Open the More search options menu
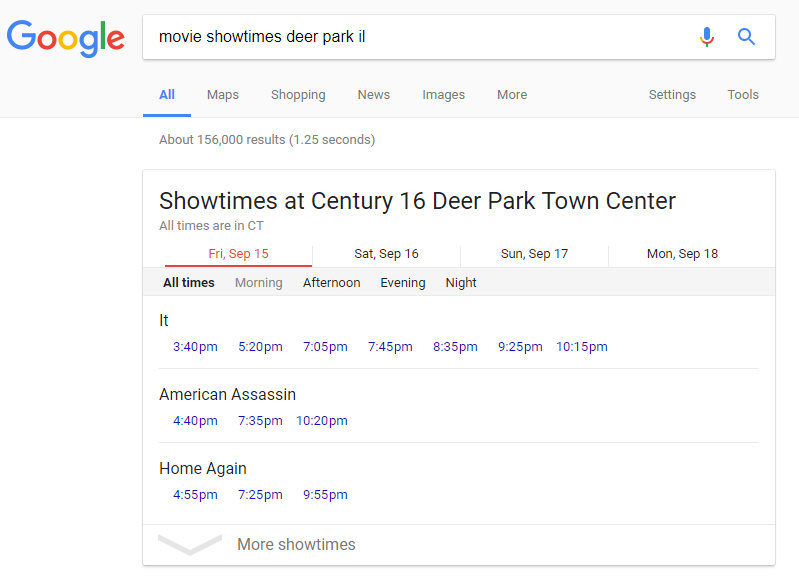This screenshot has width=799, height=582. tap(512, 95)
